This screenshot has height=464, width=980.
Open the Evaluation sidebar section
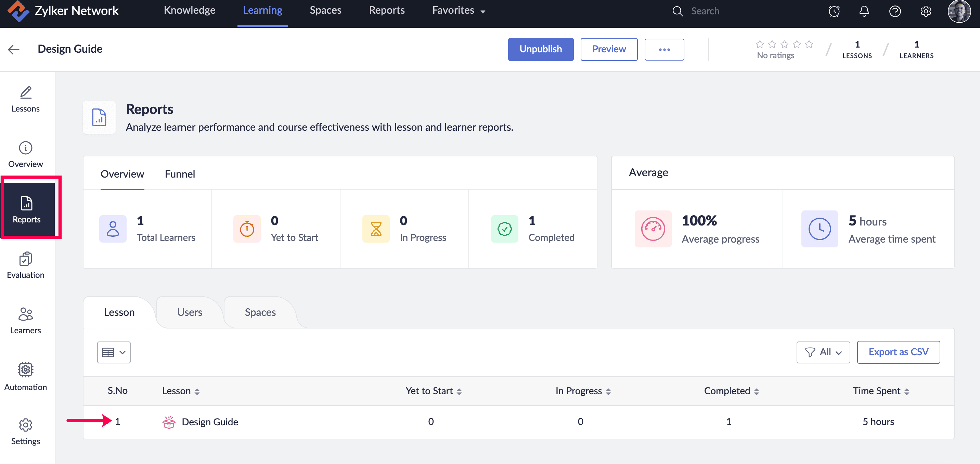pos(25,266)
